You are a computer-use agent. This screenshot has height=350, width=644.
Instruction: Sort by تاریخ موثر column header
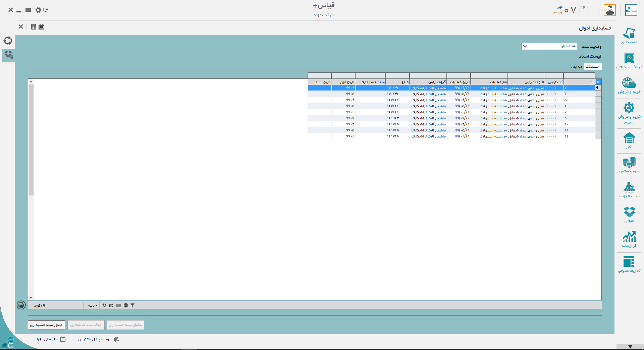click(343, 82)
